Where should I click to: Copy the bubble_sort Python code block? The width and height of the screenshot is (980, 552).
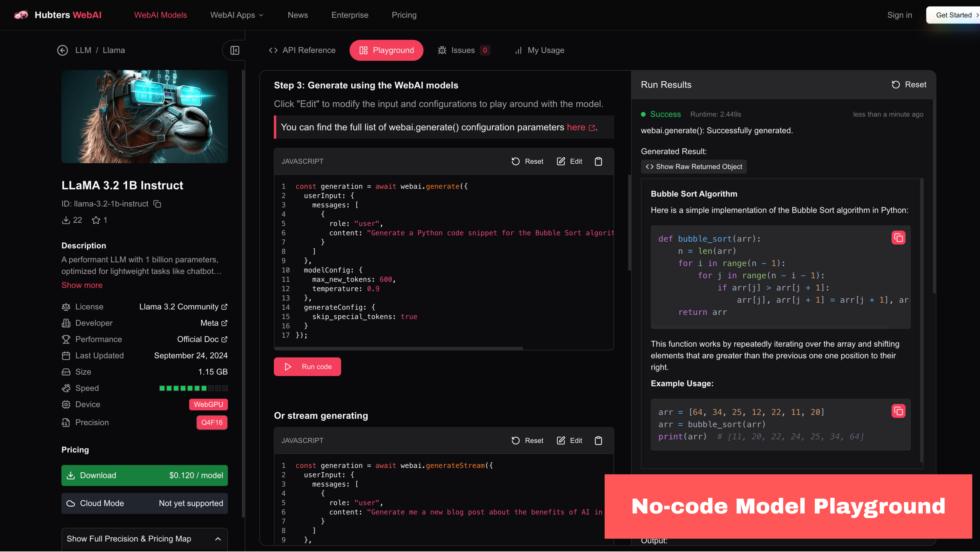tap(898, 238)
